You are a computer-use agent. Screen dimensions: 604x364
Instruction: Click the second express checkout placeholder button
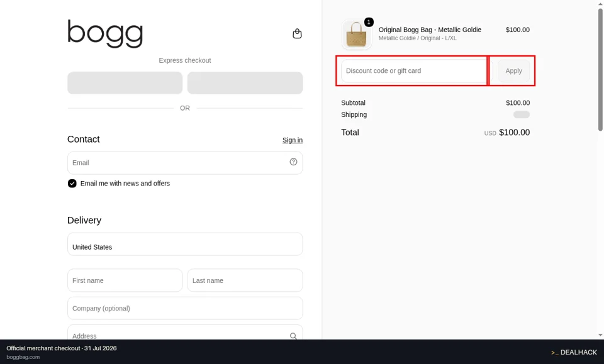click(245, 83)
